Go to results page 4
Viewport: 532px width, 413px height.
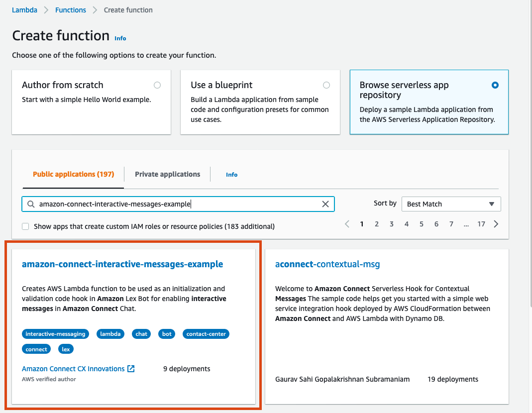pyautogui.click(x=407, y=224)
